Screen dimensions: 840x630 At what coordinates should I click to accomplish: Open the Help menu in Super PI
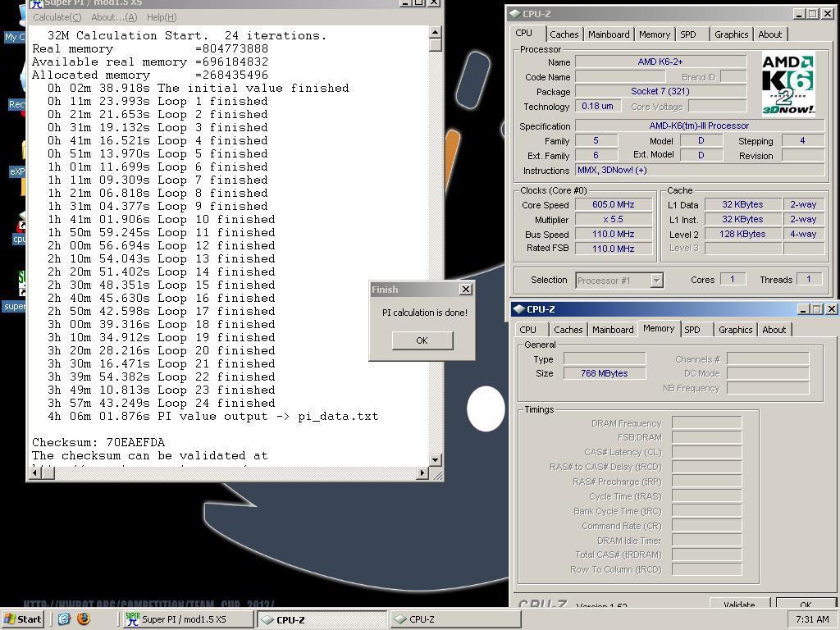click(x=162, y=18)
